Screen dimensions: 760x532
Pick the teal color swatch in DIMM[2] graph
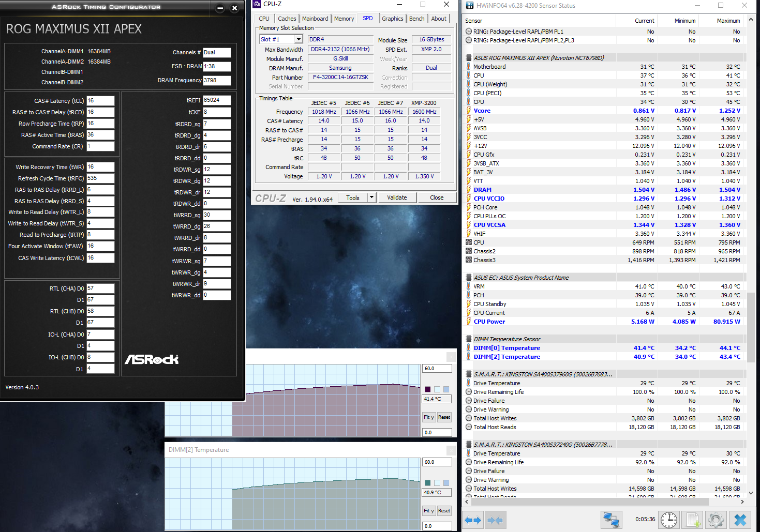pyautogui.click(x=428, y=483)
